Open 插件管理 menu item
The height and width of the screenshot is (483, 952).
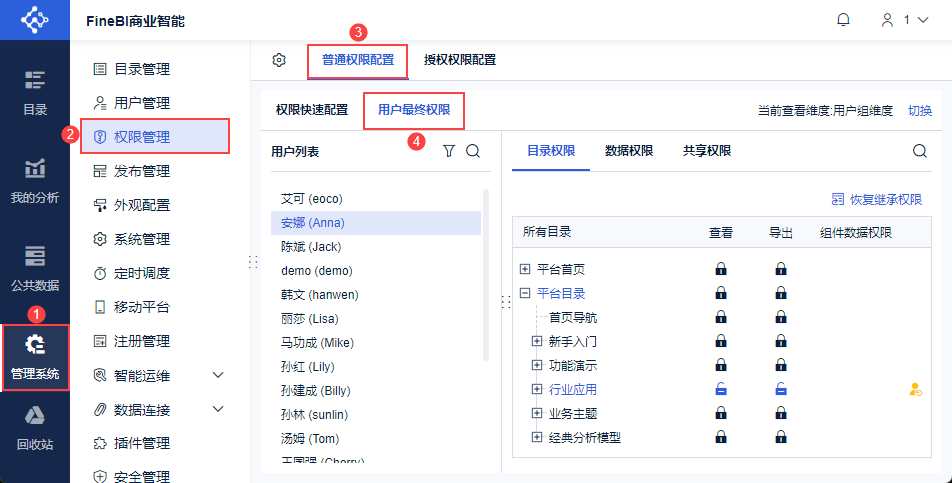(x=131, y=443)
